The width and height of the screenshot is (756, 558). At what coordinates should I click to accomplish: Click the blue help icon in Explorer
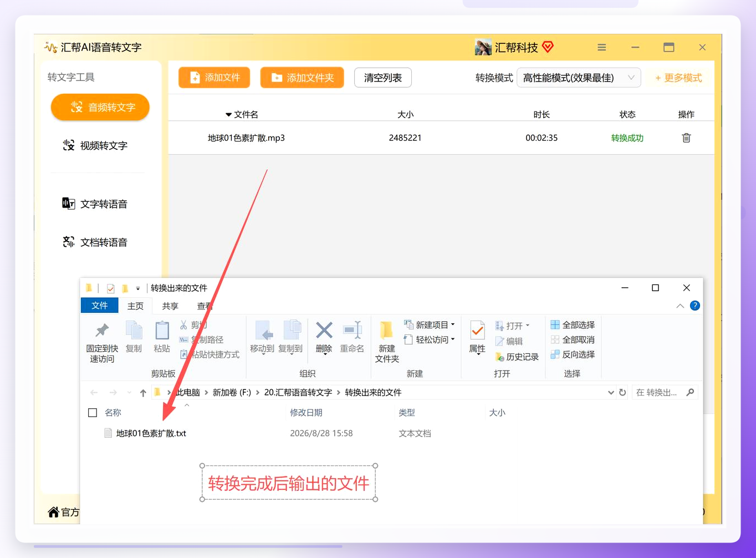pyautogui.click(x=695, y=306)
